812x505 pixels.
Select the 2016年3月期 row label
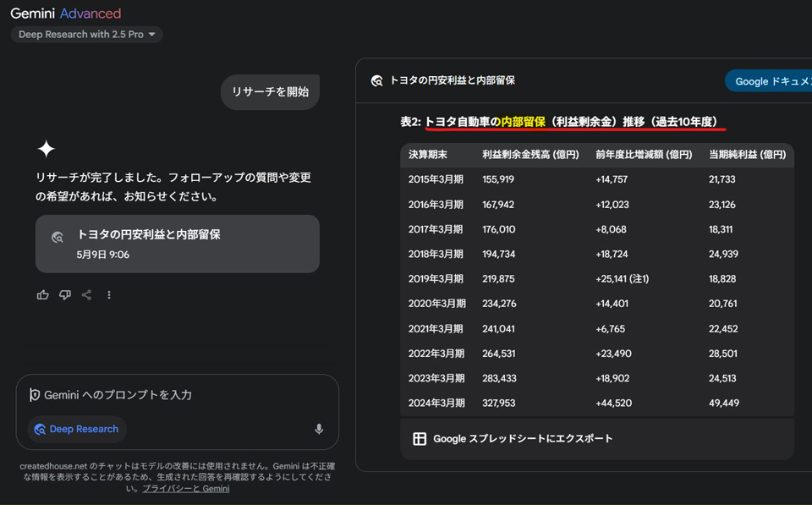[436, 205]
